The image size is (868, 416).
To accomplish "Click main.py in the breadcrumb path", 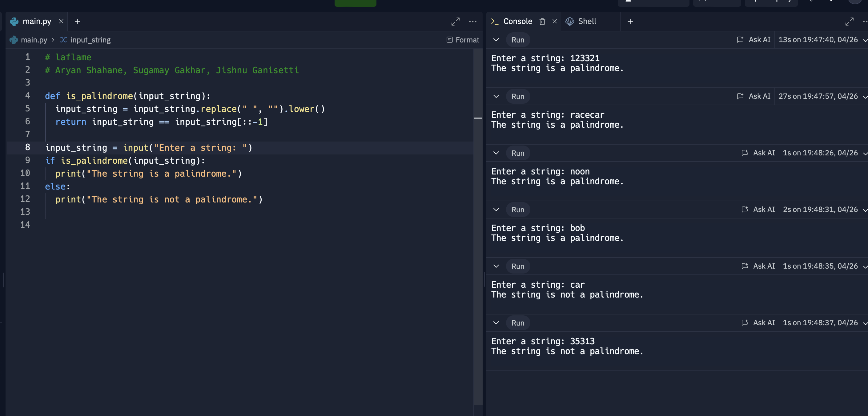I will 34,40.
